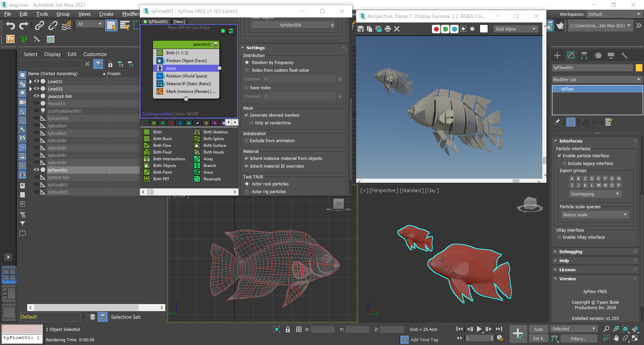
Task: Save image in render frame window
Action: point(361,29)
